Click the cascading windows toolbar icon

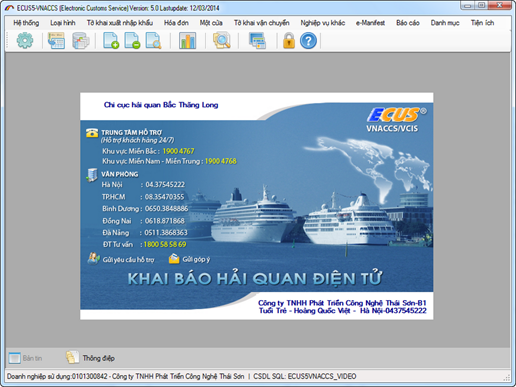click(257, 41)
